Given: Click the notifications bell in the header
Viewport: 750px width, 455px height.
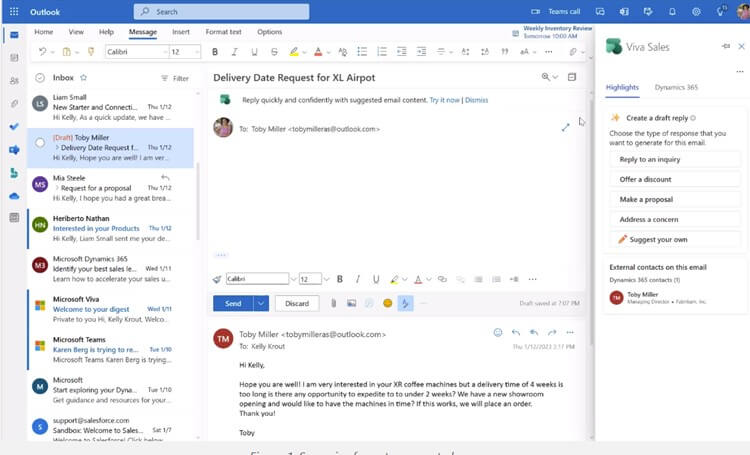Looking at the screenshot, I should (672, 11).
